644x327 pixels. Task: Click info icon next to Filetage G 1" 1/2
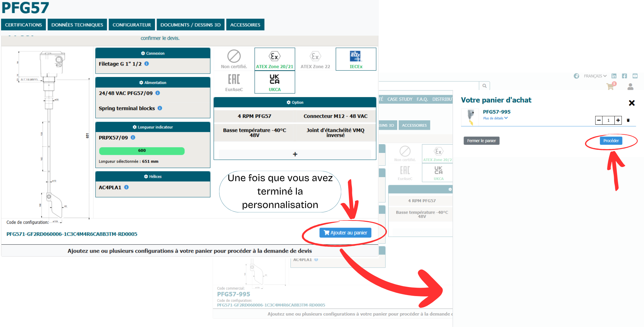point(147,64)
